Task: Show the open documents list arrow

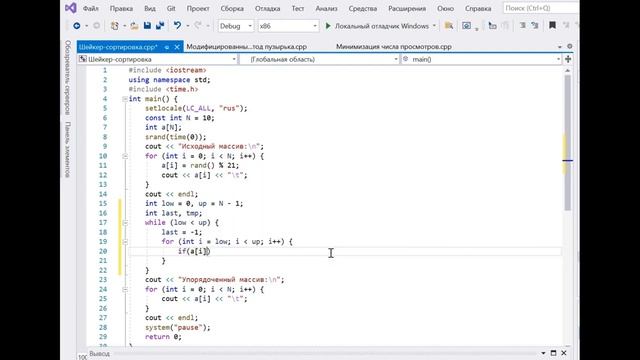Action: (x=560, y=47)
